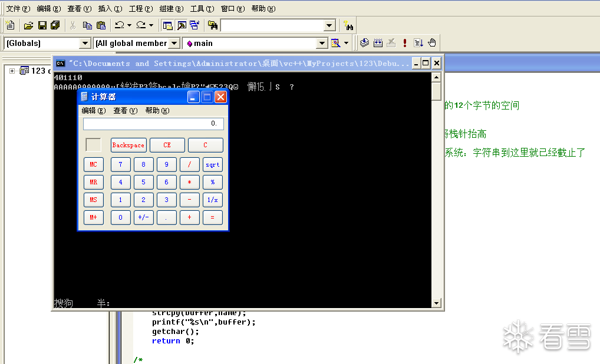The width and height of the screenshot is (600, 364).
Task: Open the 窗口 menu
Action: coord(233,9)
